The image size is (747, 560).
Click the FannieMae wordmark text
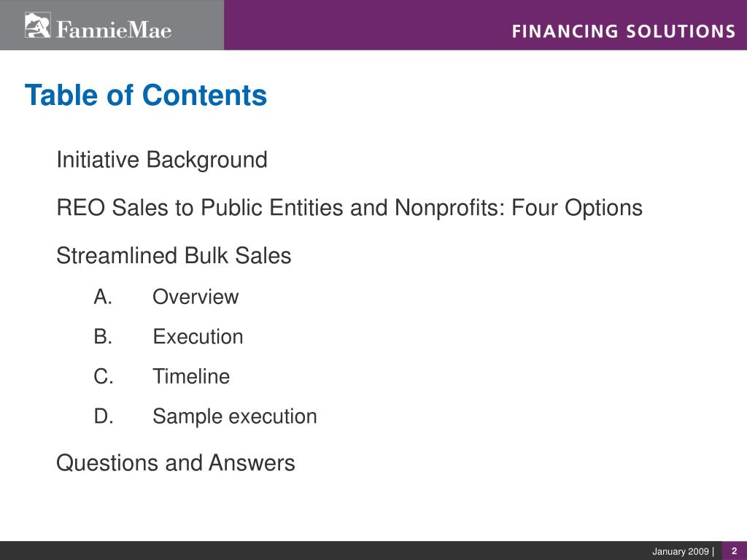[x=114, y=29]
